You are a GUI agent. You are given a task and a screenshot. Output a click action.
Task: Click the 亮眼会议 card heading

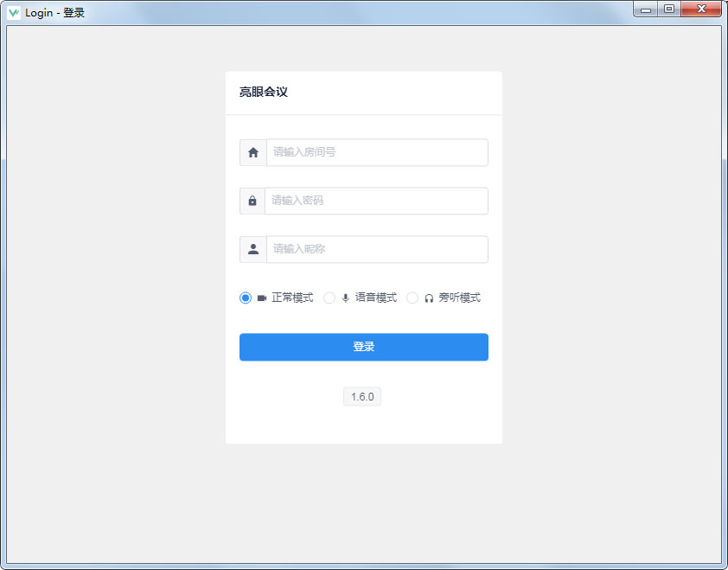pos(264,92)
